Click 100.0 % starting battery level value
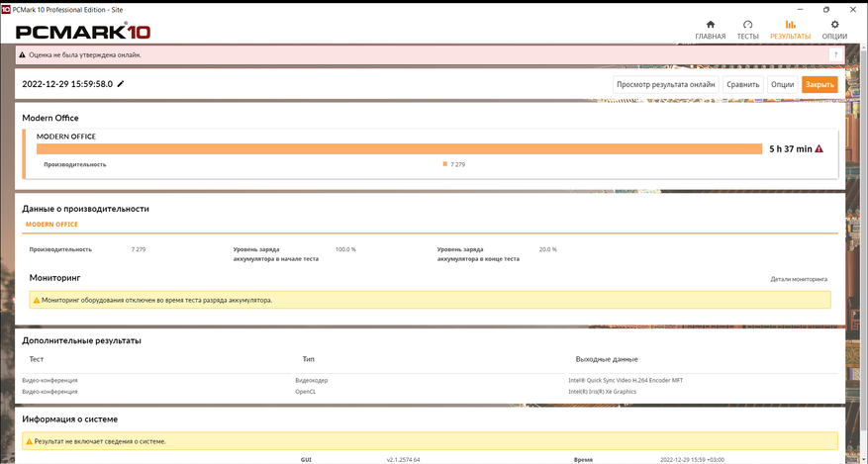Screen dimensions: 868x464 345,249
